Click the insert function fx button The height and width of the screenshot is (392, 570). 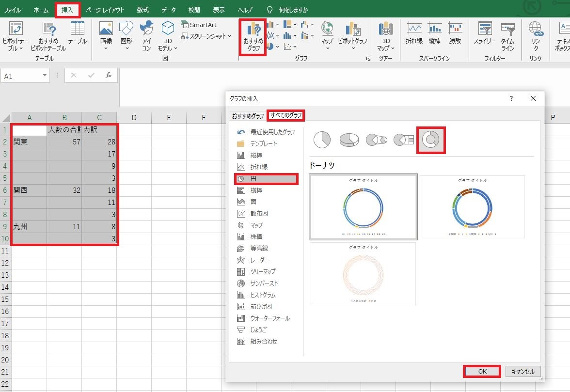click(x=109, y=75)
